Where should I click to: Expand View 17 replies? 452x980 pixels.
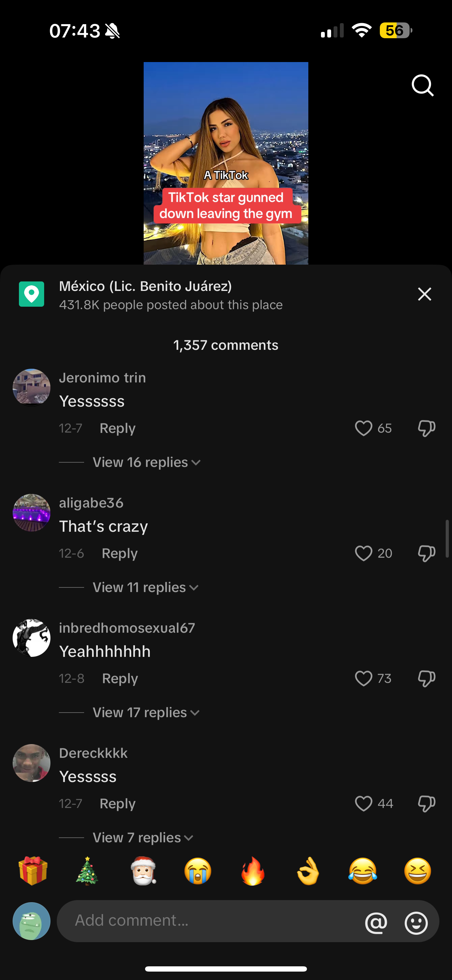click(146, 713)
